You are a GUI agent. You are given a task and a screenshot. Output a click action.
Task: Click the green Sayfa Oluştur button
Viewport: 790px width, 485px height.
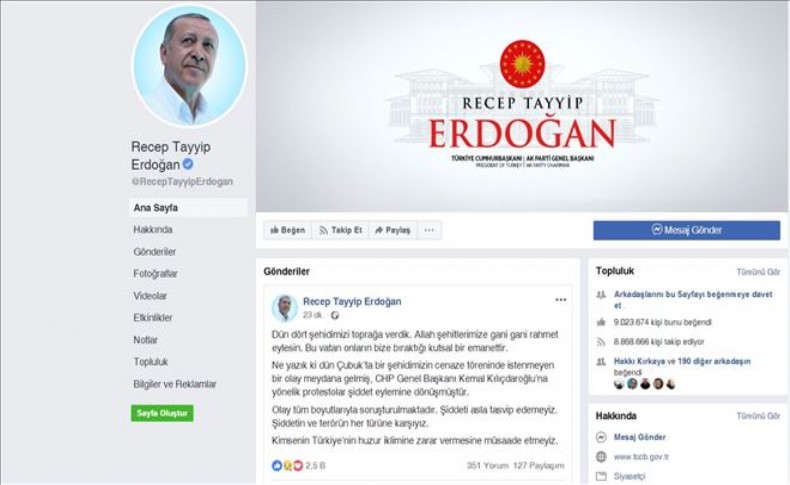coord(162,413)
